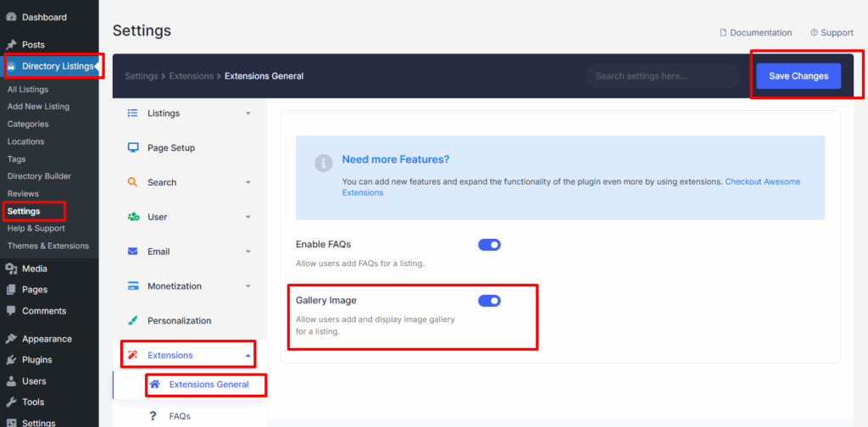This screenshot has height=427, width=868.
Task: Click the Page Setup monitor icon
Action: click(133, 147)
